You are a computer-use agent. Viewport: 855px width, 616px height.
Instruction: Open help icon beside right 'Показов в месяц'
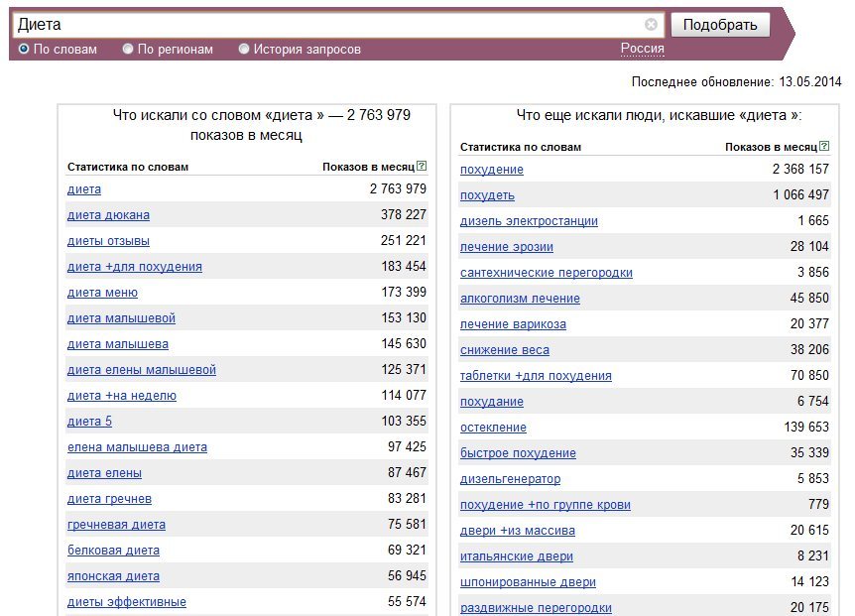tap(824, 146)
